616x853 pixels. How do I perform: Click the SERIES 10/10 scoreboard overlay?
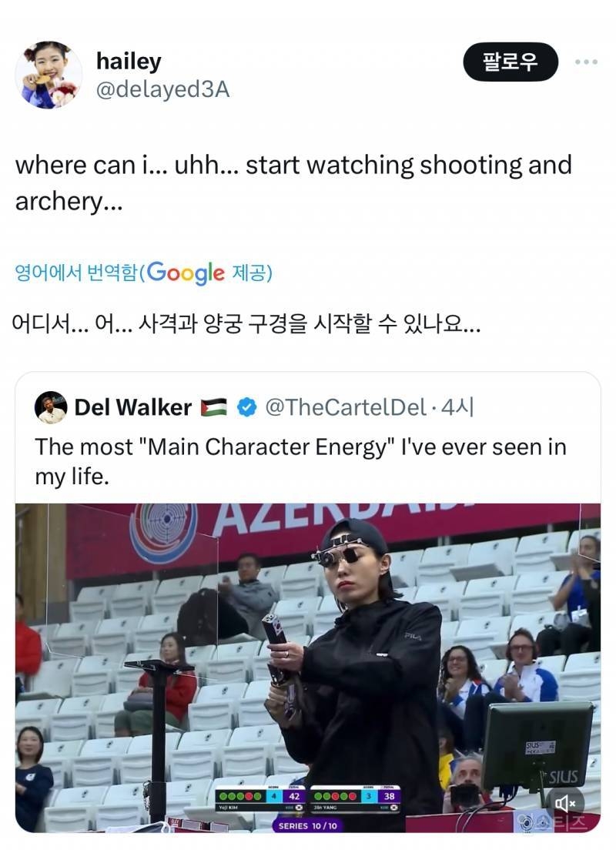click(307, 825)
